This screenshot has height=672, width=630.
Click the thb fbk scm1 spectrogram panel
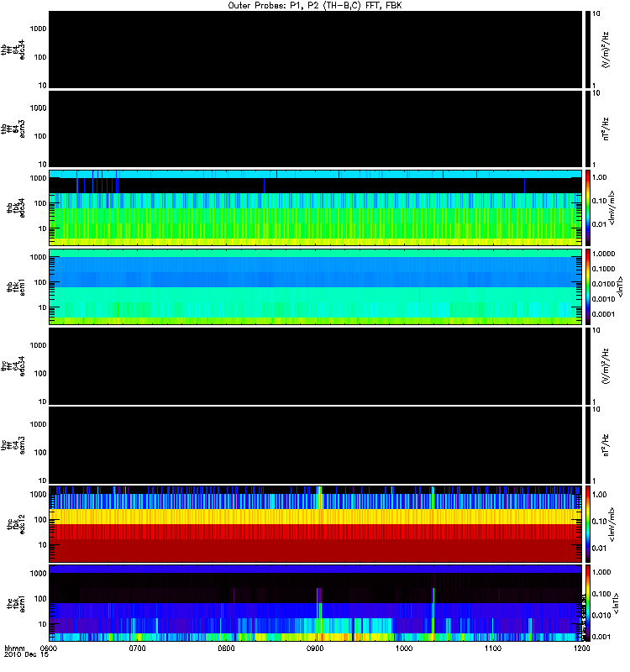click(315, 286)
